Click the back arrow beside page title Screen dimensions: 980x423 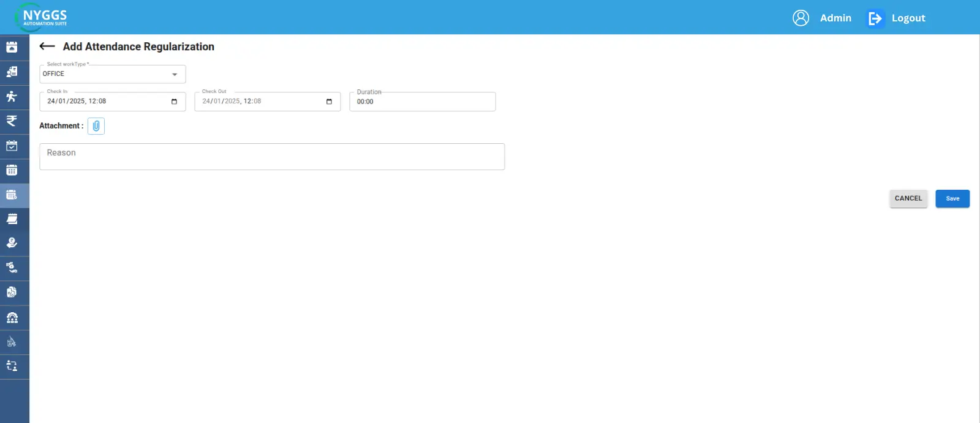click(47, 47)
